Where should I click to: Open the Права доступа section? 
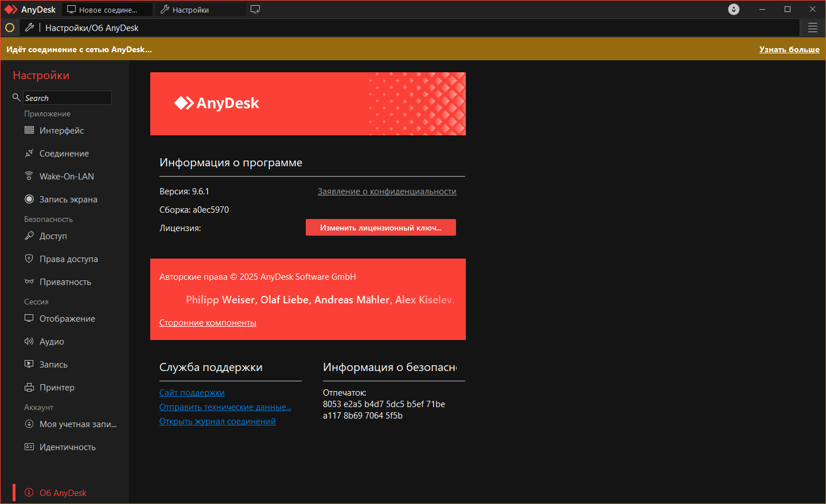[x=68, y=259]
